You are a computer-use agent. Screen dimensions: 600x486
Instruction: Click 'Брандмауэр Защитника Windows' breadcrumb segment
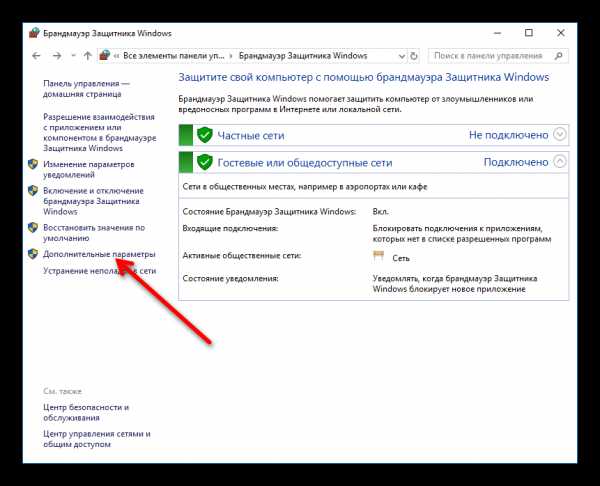[303, 56]
